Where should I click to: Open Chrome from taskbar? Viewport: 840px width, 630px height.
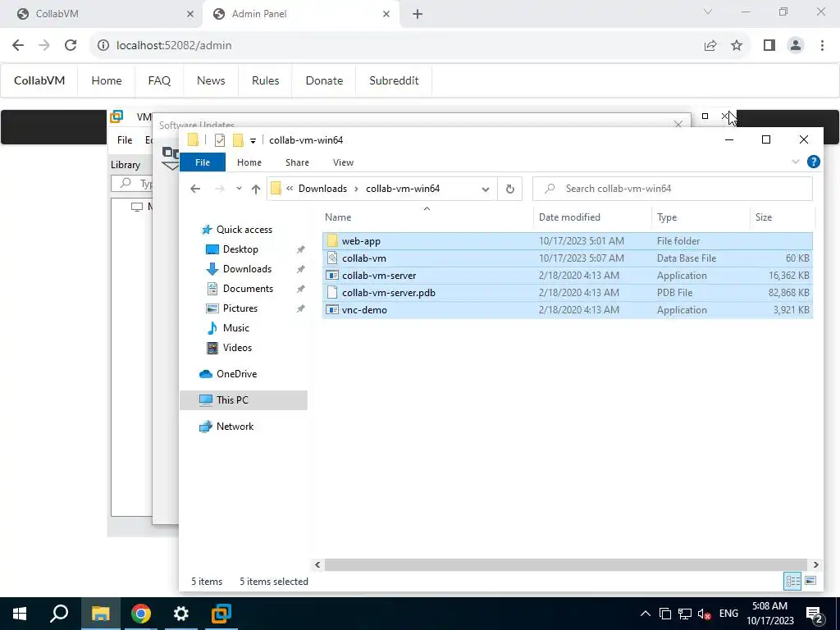coord(141,614)
